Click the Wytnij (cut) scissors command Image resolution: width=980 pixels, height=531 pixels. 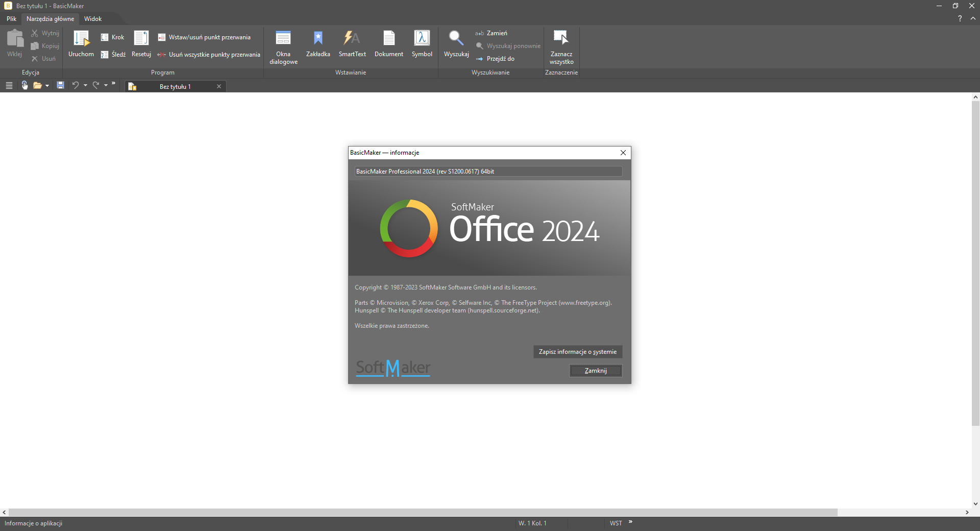point(45,33)
